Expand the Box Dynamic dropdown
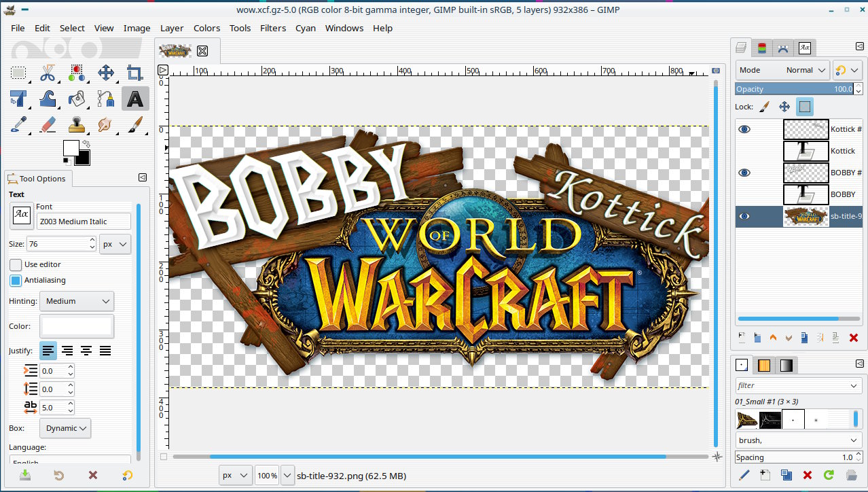The width and height of the screenshot is (868, 492). click(x=65, y=428)
